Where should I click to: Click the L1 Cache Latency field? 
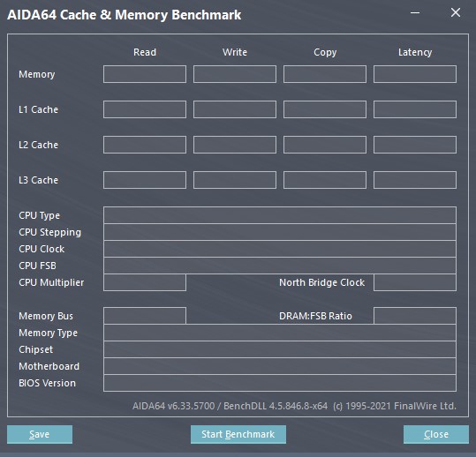click(415, 109)
